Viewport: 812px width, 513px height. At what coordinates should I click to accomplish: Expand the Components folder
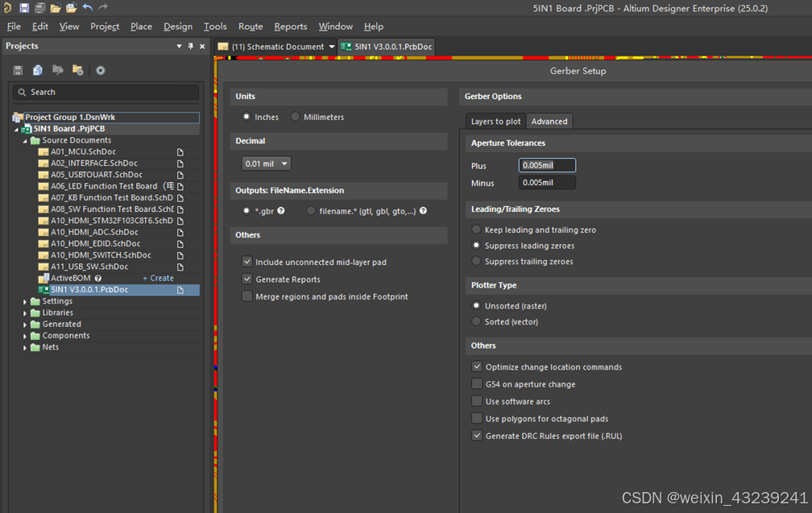coord(25,336)
